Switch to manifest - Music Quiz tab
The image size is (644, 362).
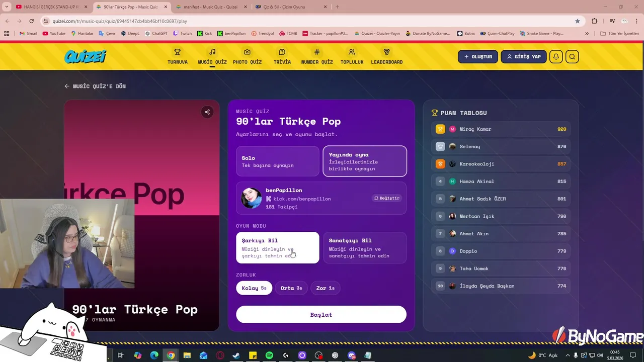(210, 7)
